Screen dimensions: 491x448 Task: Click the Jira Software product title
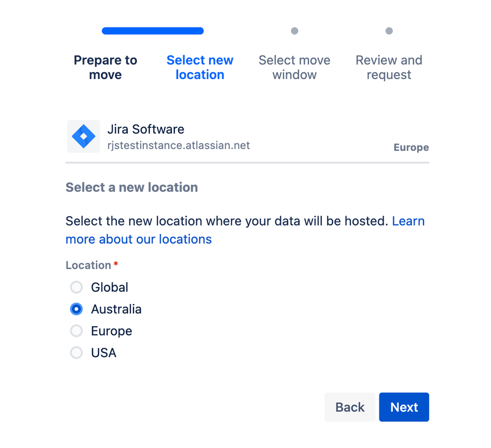pyautogui.click(x=145, y=129)
